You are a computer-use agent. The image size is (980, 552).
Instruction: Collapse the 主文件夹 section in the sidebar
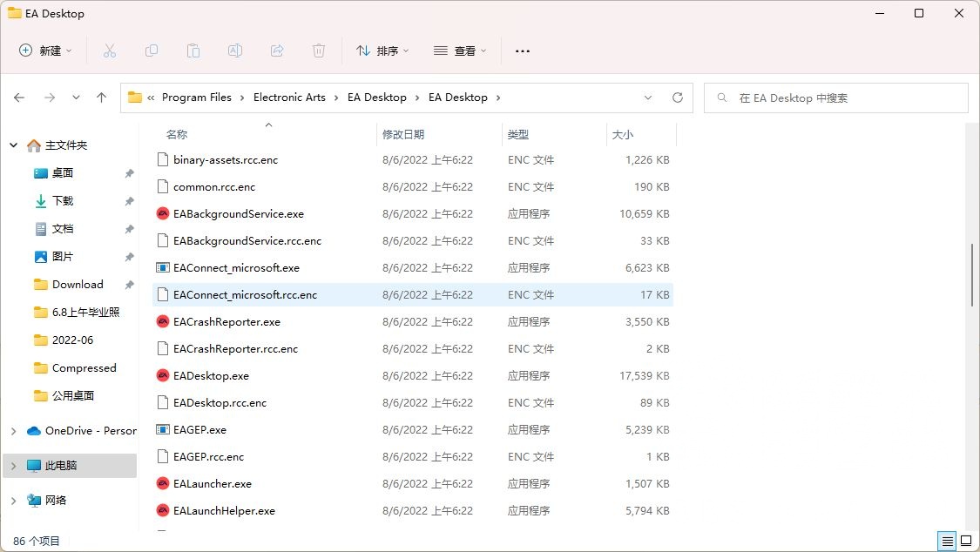(x=12, y=145)
